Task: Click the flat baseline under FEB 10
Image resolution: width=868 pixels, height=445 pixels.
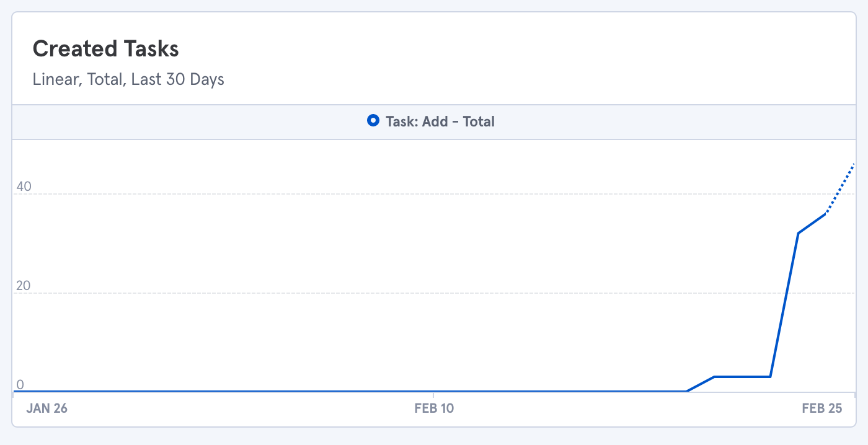Action: (x=433, y=391)
